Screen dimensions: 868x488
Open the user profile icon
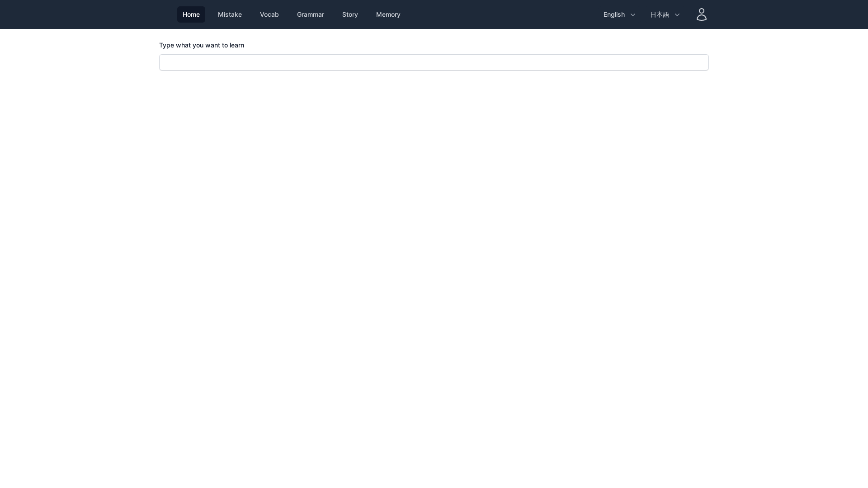pyautogui.click(x=701, y=14)
